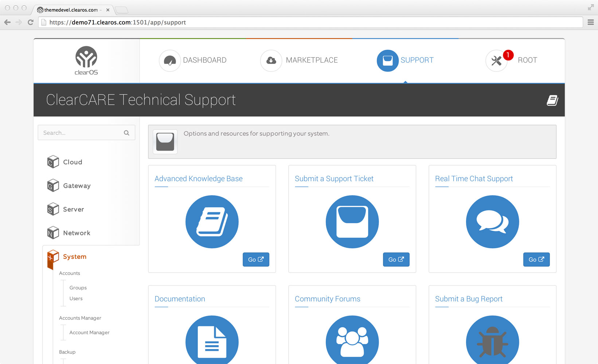Open the Community Forums title link
Screen dimensions: 598x364
click(x=328, y=299)
